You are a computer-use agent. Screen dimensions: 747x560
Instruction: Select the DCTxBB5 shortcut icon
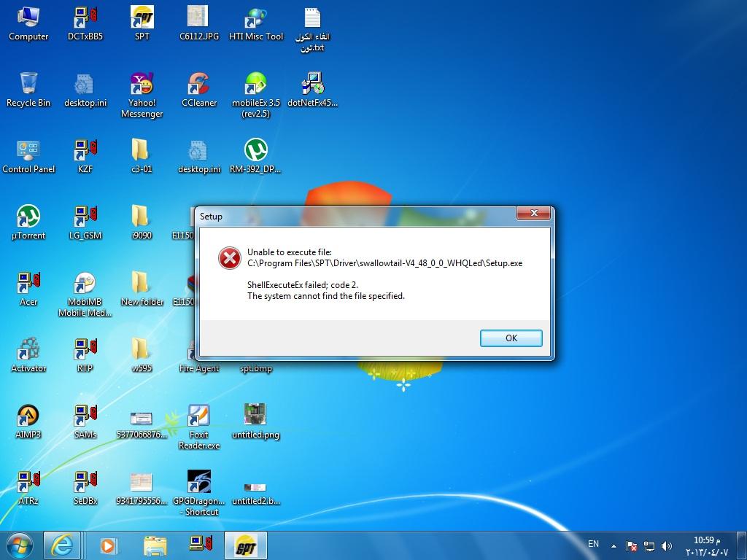point(85,24)
